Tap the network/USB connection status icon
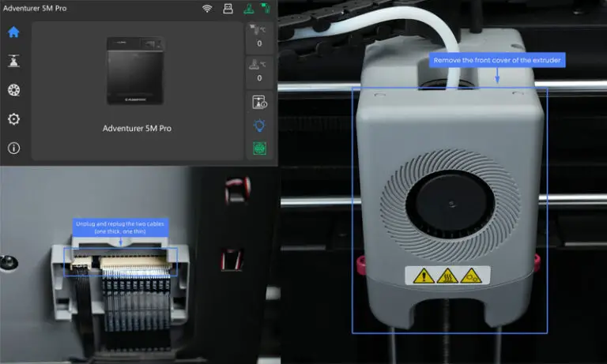The width and height of the screenshot is (607, 364). coord(228,9)
